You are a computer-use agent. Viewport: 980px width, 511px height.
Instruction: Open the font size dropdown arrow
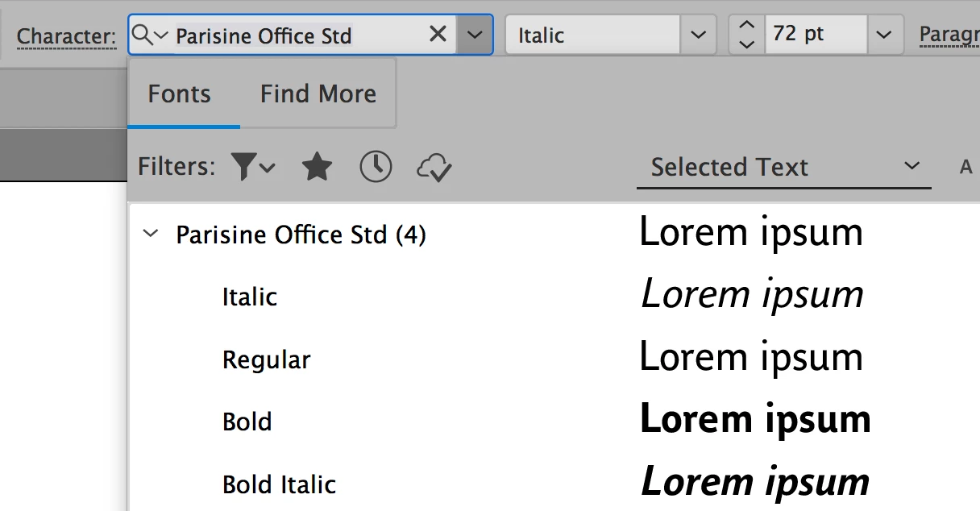tap(884, 35)
